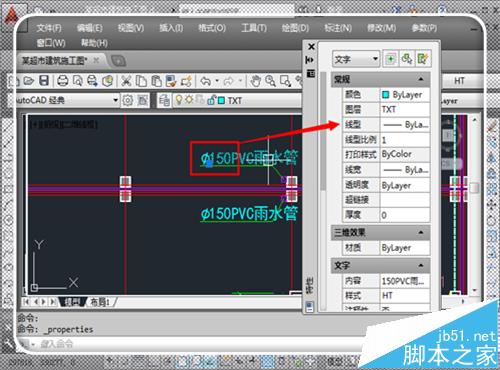Click the 线型 ByLayer property value
Viewport: 500px width, 370px height.
405,125
